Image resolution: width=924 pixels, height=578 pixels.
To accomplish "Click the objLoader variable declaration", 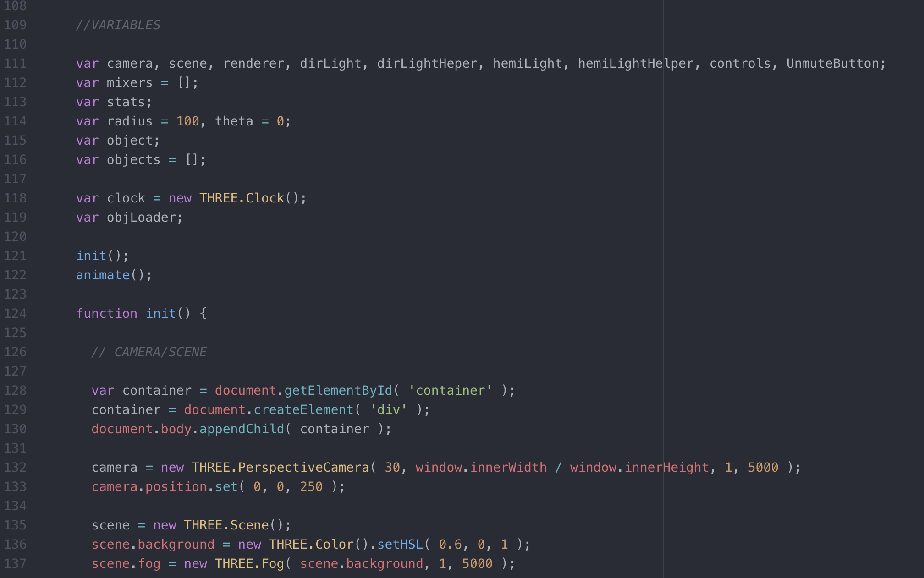I will 144,218.
